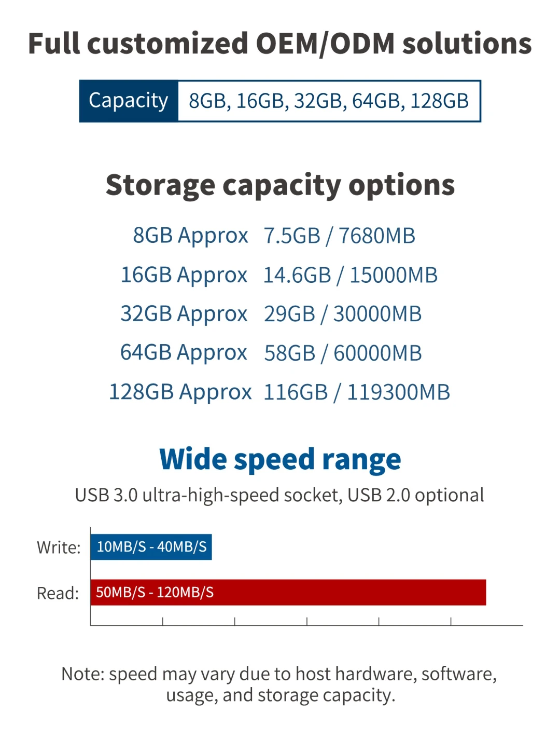
Task: Select the "128GB Approx" label
Action: click(180, 392)
